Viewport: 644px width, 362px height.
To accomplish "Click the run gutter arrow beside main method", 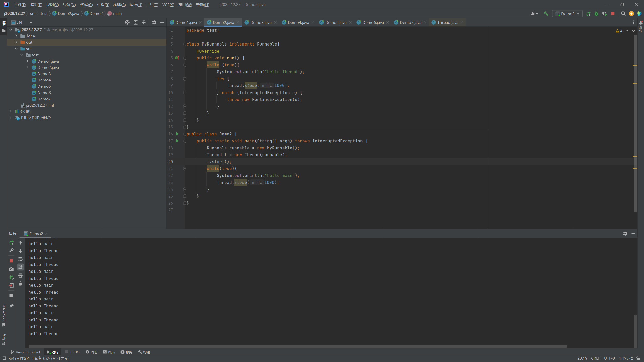I will [x=177, y=141].
